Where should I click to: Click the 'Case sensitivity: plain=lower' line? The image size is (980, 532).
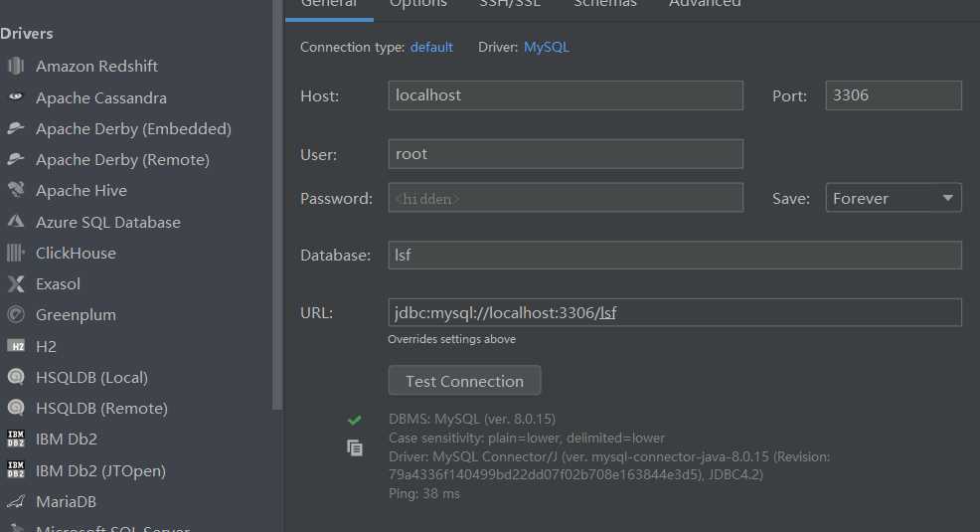click(526, 439)
